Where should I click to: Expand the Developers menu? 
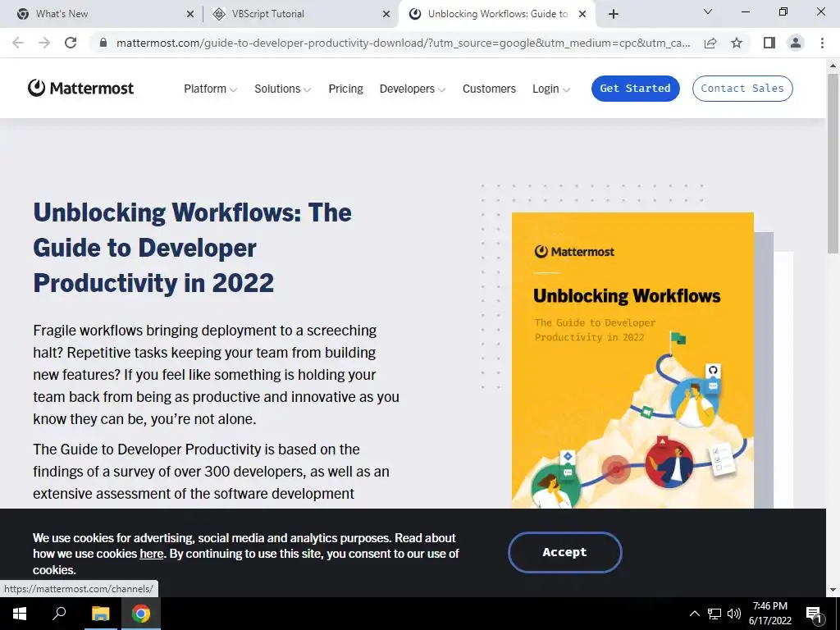413,89
